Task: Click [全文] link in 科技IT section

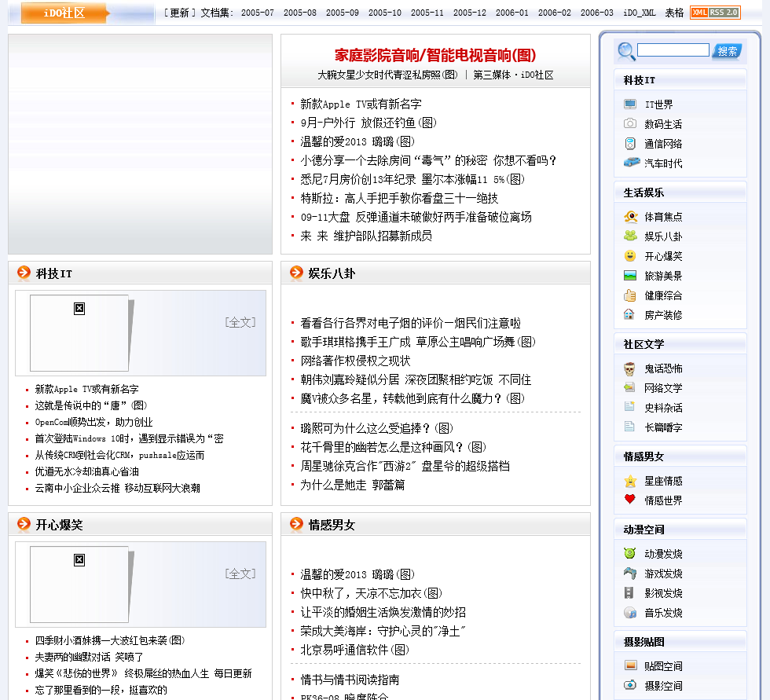Action: pos(240,322)
